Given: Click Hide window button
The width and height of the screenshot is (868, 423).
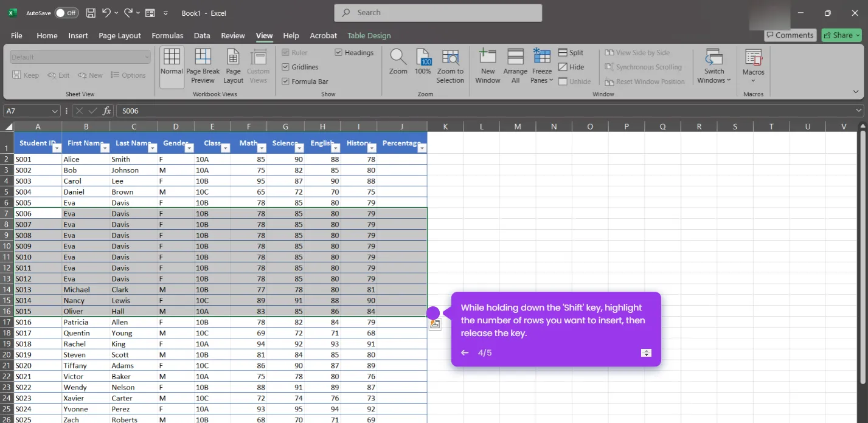Looking at the screenshot, I should (571, 67).
